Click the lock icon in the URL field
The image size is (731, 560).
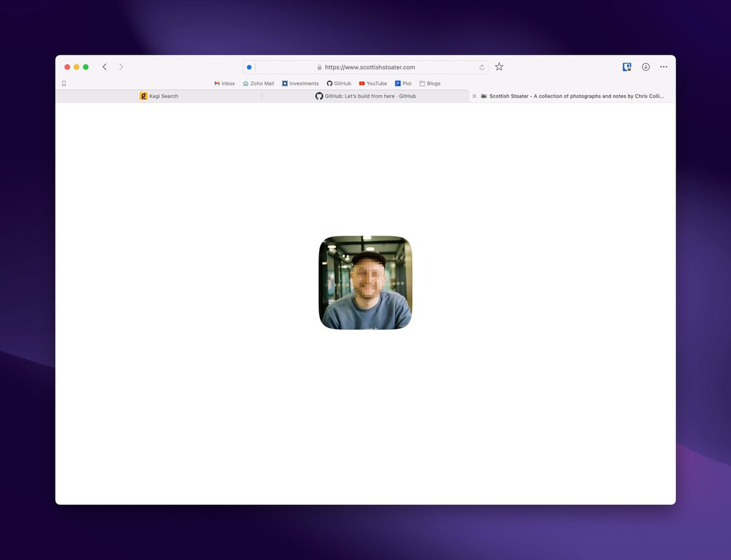pyautogui.click(x=319, y=68)
